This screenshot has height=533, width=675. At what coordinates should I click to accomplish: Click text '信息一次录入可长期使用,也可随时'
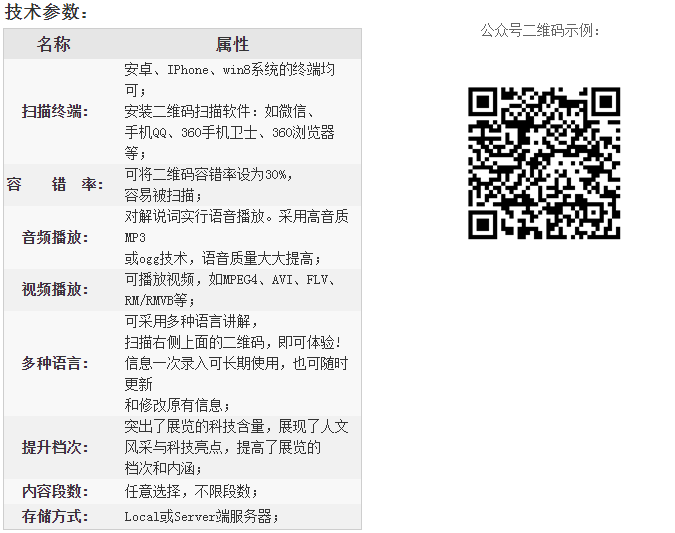tap(236, 364)
